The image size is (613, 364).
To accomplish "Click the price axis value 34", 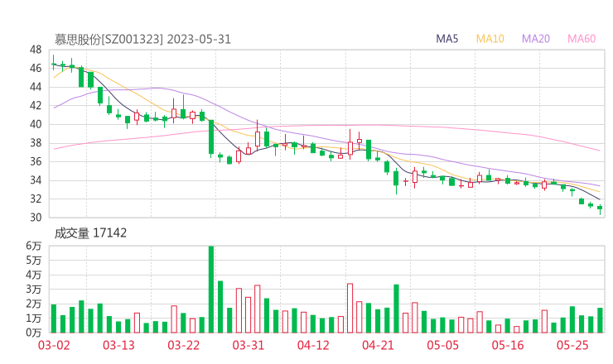I will click(x=36, y=180).
